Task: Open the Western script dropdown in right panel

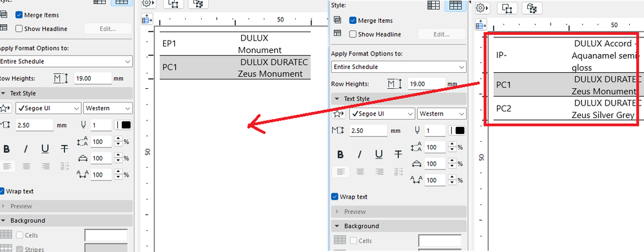Action: [442, 113]
